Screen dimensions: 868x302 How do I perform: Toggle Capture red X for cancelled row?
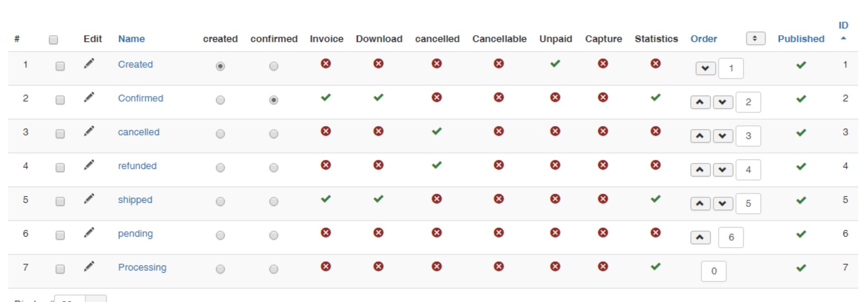click(x=603, y=131)
